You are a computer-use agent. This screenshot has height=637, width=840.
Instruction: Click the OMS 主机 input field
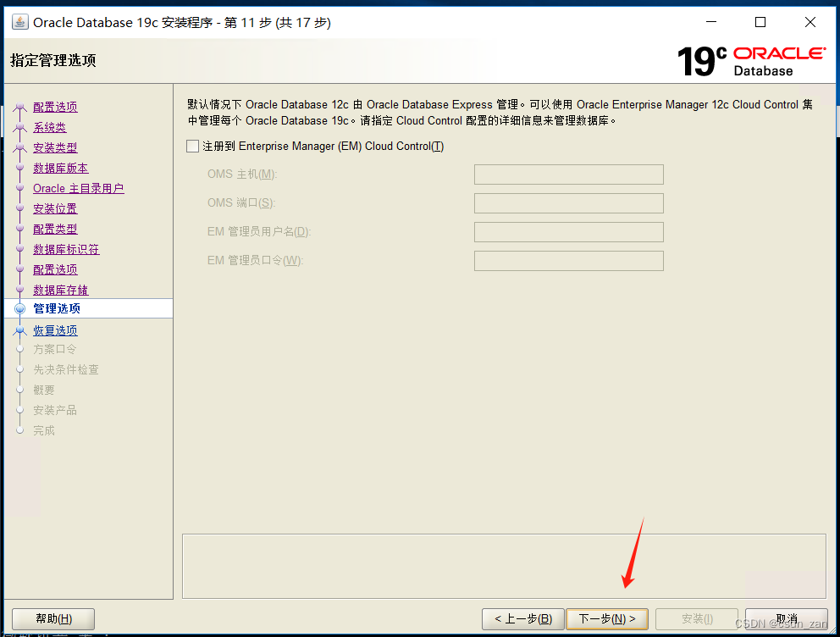click(x=568, y=174)
